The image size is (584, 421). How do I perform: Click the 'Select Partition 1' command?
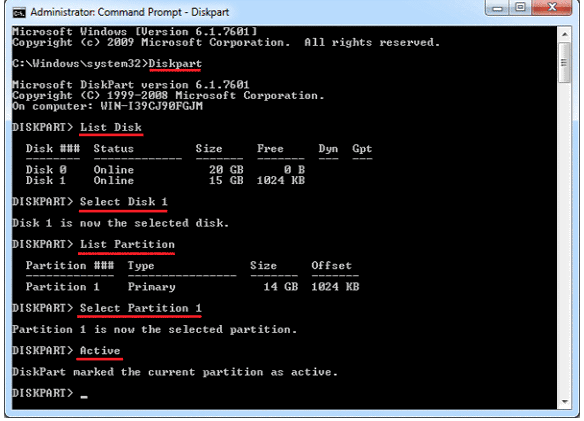tap(140, 308)
